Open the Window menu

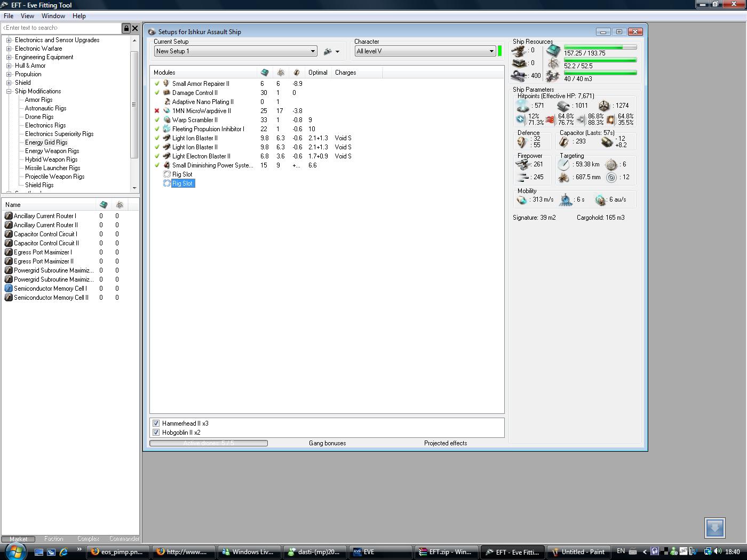click(53, 16)
